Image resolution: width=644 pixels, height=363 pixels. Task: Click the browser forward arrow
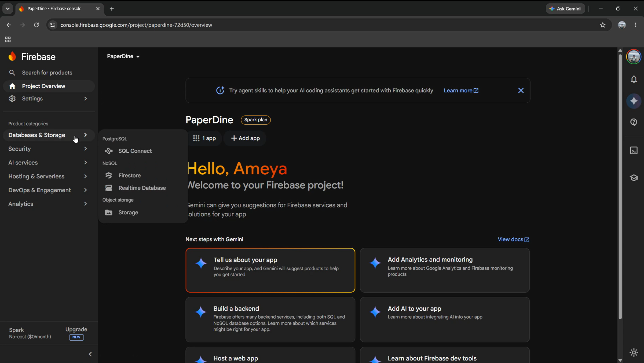[23, 25]
